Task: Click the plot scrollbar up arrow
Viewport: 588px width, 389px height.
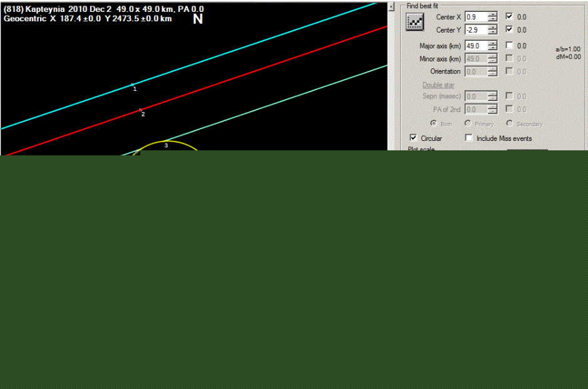Action: [x=391, y=7]
